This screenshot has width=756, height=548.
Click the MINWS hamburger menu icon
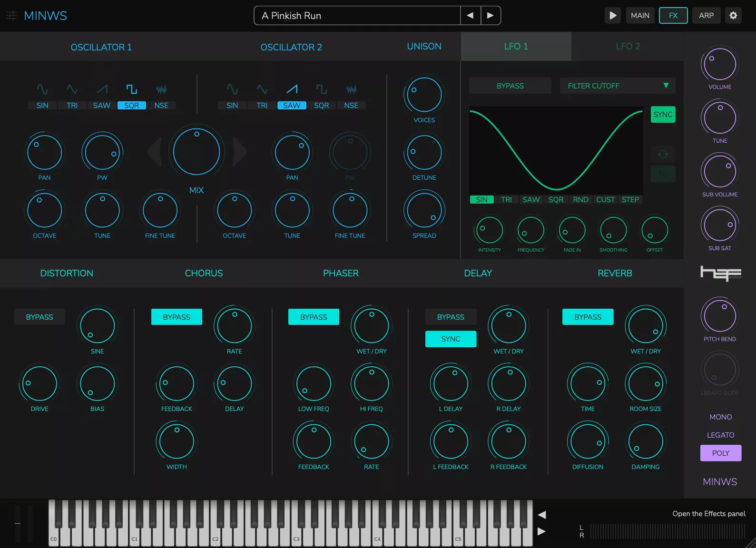pos(11,16)
